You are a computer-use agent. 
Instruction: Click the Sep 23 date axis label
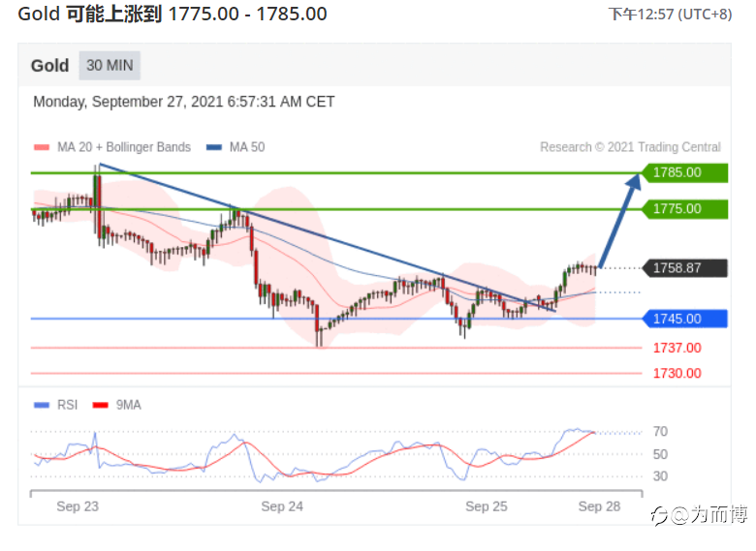(78, 506)
